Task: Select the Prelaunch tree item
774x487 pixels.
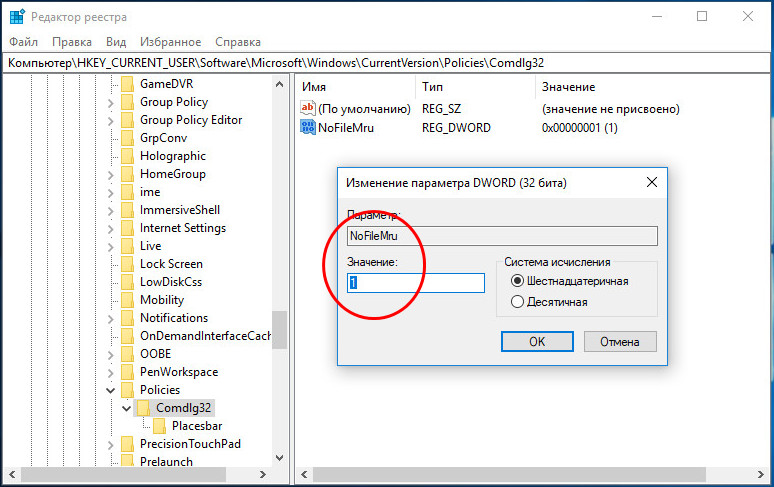Action: click(166, 462)
